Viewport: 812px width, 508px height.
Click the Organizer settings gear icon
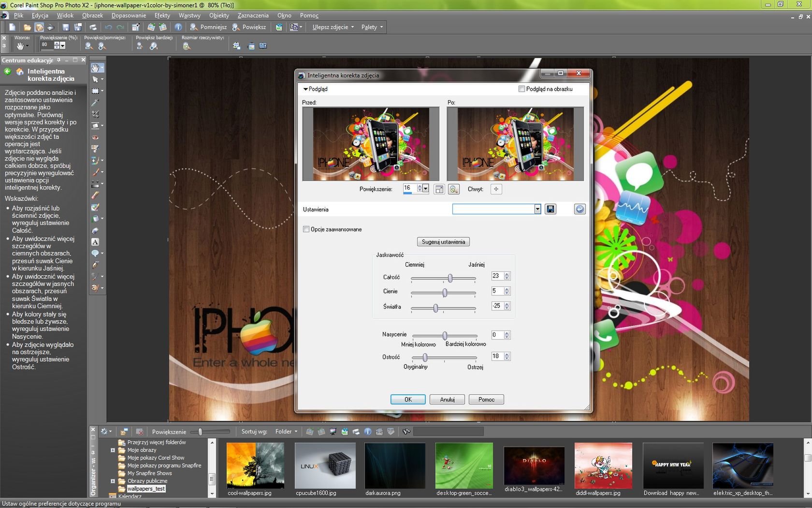104,432
